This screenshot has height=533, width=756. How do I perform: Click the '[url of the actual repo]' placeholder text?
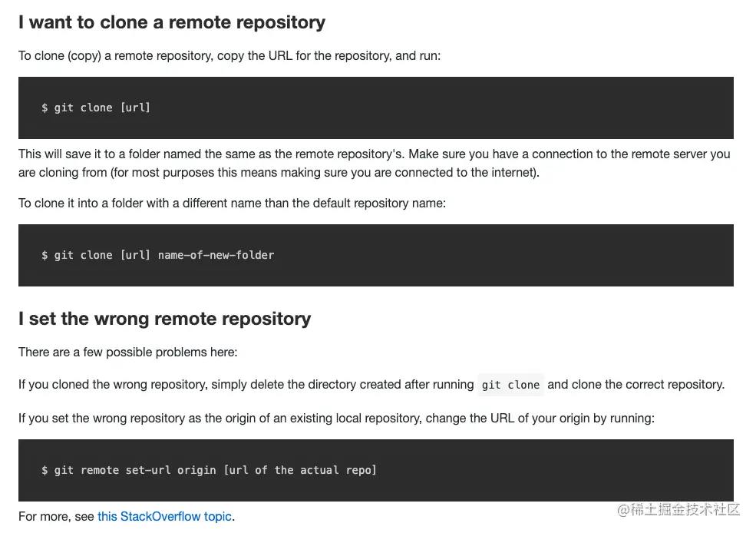(300, 470)
